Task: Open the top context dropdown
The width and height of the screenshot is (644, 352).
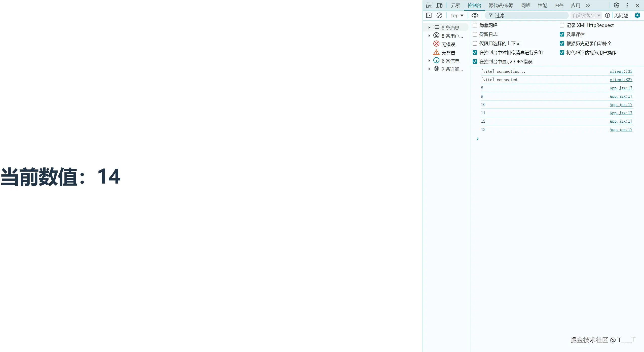Action: [x=457, y=15]
